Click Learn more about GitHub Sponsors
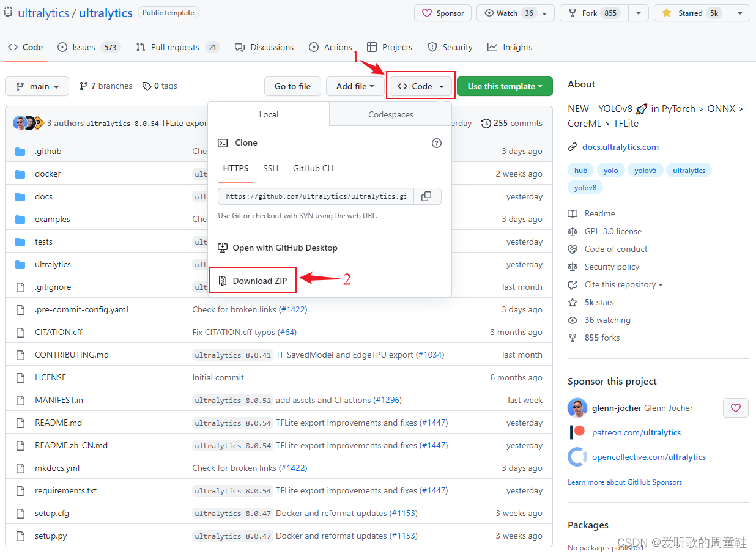756x554 pixels. [x=624, y=482]
